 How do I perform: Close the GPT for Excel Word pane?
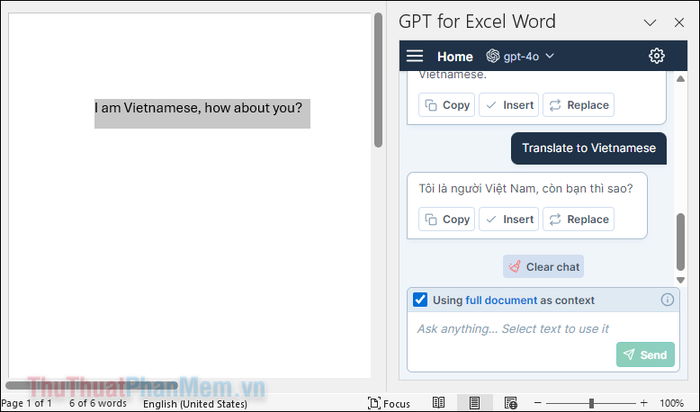point(679,22)
